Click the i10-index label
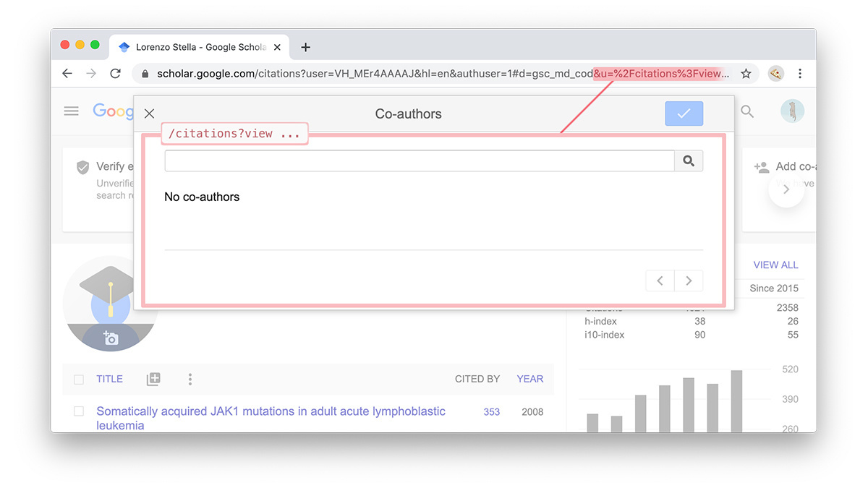 point(605,335)
